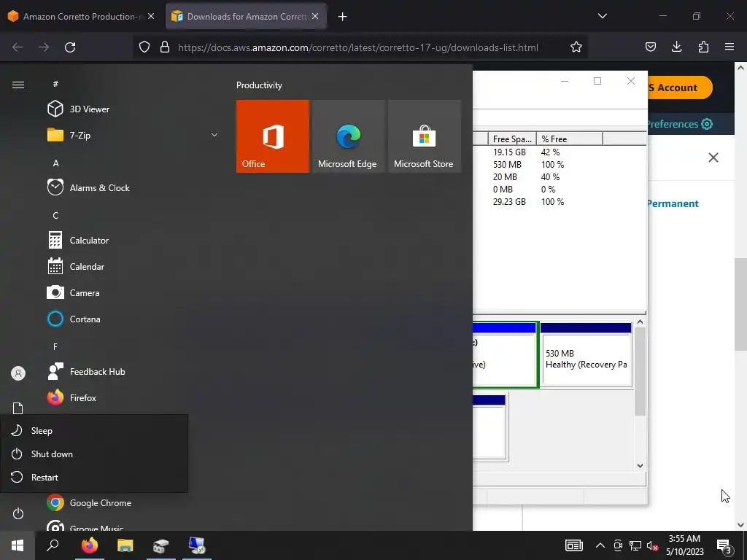Viewport: 747px width, 560px height.
Task: Jump to letter C section header
Action: point(55,216)
